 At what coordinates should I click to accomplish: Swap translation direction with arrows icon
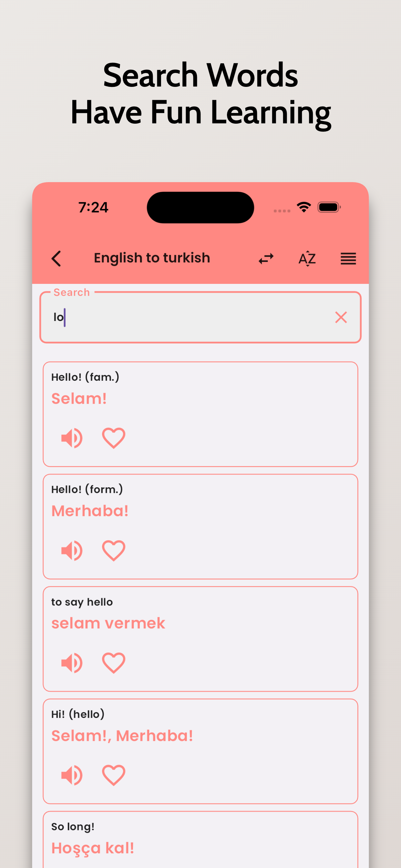click(266, 258)
